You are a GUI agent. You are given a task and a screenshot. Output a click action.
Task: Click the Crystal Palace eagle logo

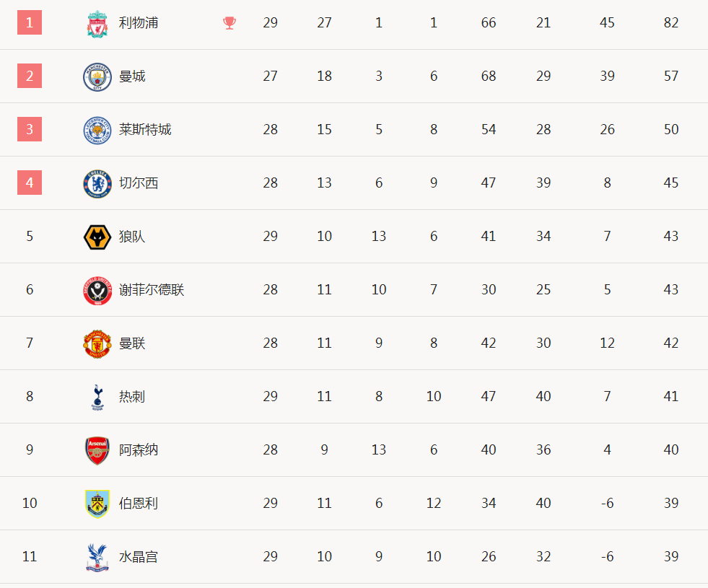pyautogui.click(x=97, y=557)
